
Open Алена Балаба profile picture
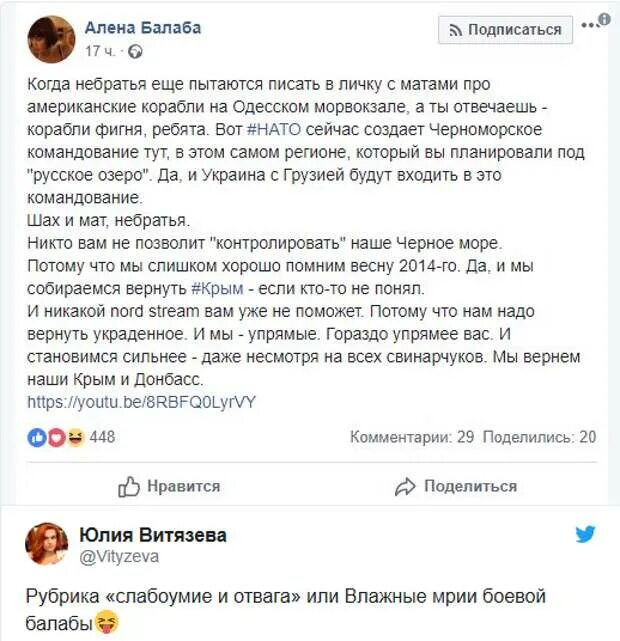[51, 39]
